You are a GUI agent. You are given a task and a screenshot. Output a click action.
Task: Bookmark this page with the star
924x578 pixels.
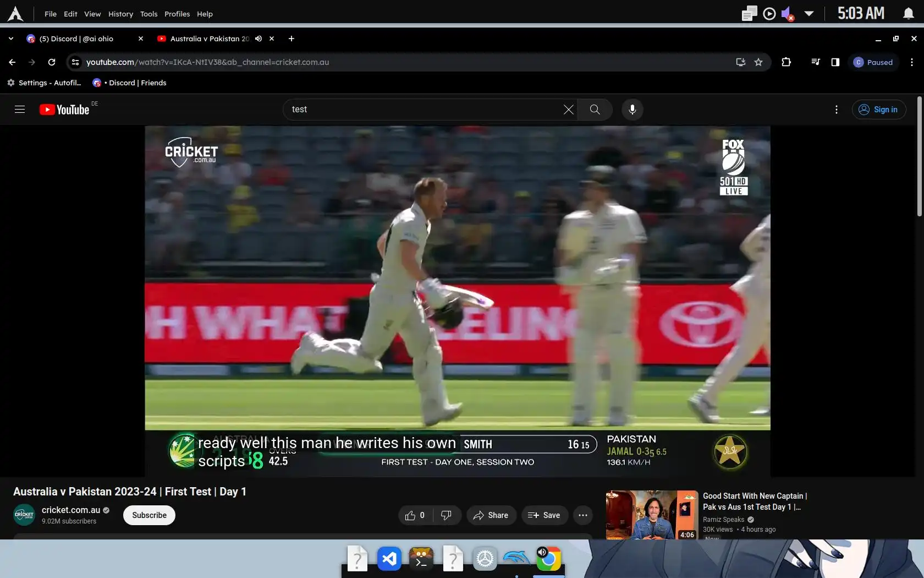click(758, 62)
